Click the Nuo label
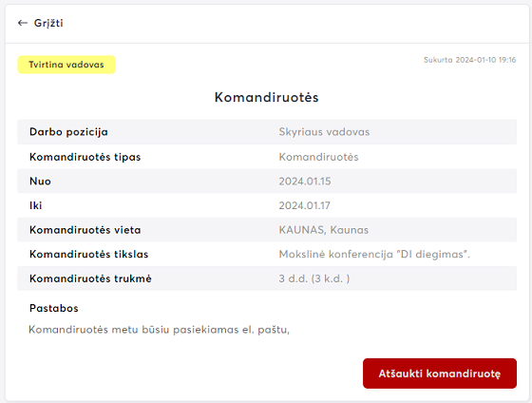 point(40,182)
